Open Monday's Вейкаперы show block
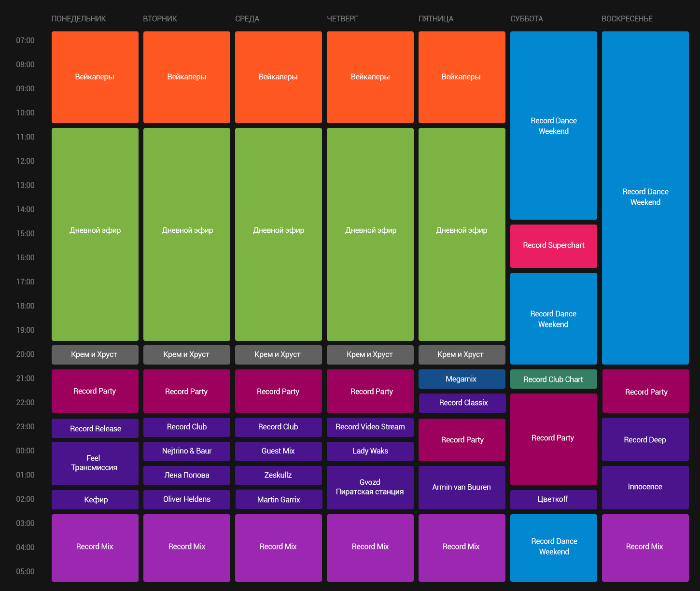The image size is (700, 591). coord(95,77)
